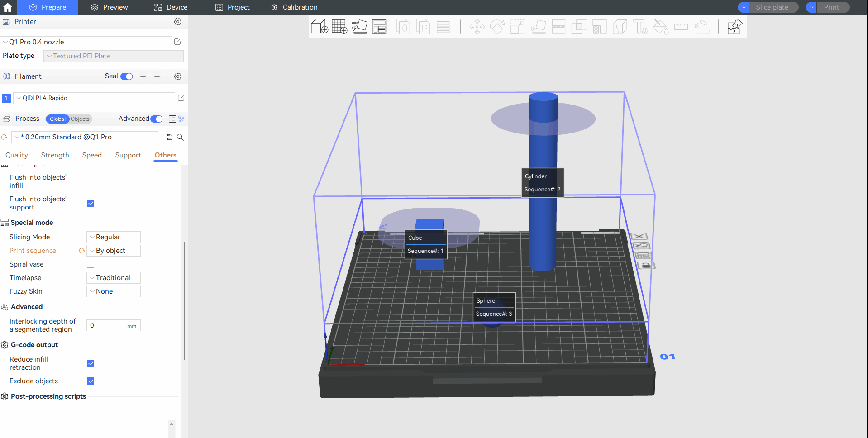Click the Add model cube icon
The height and width of the screenshot is (438, 868).
pos(319,27)
